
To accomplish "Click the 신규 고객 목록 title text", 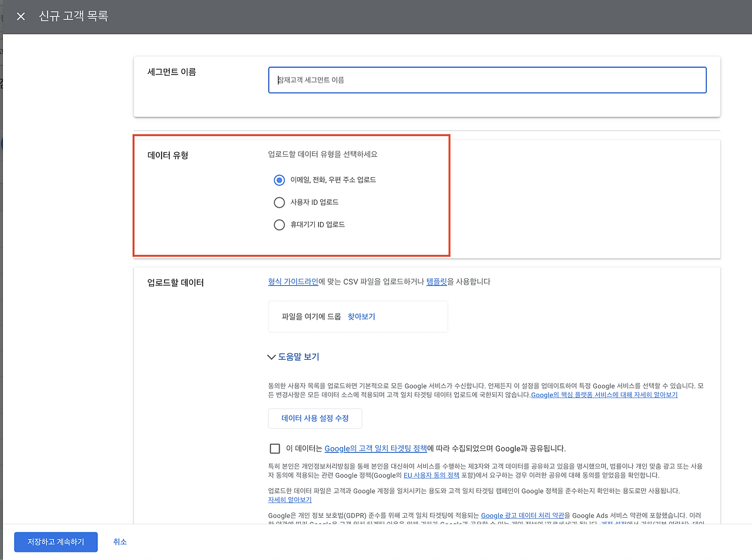I will (x=73, y=16).
